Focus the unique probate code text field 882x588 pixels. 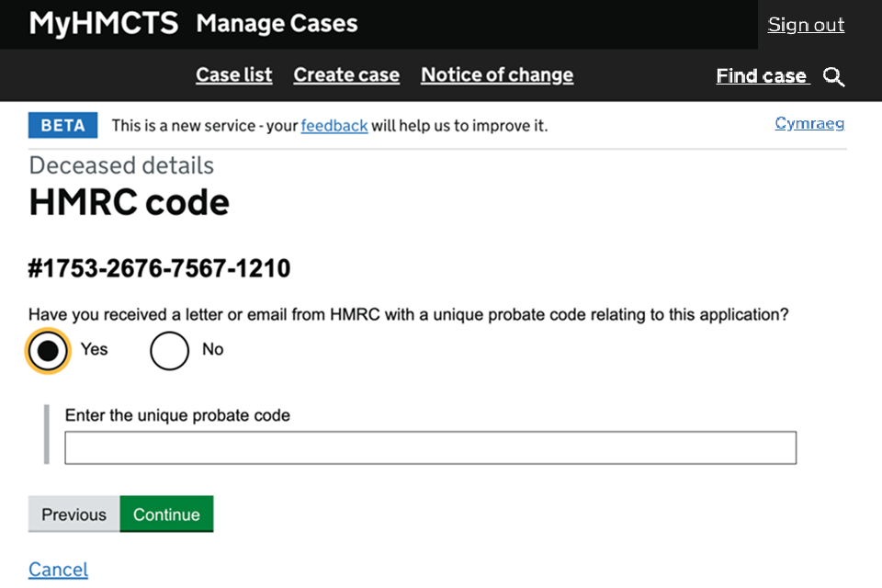coord(430,448)
